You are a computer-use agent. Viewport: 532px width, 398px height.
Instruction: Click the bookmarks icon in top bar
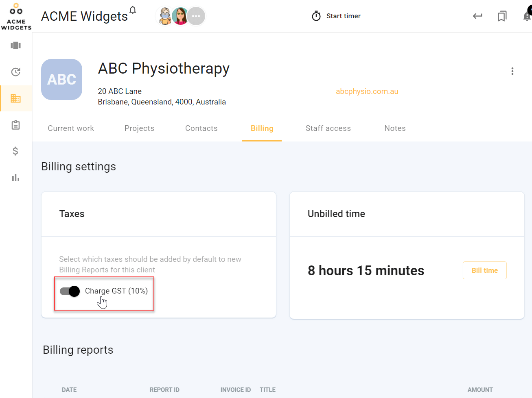502,16
